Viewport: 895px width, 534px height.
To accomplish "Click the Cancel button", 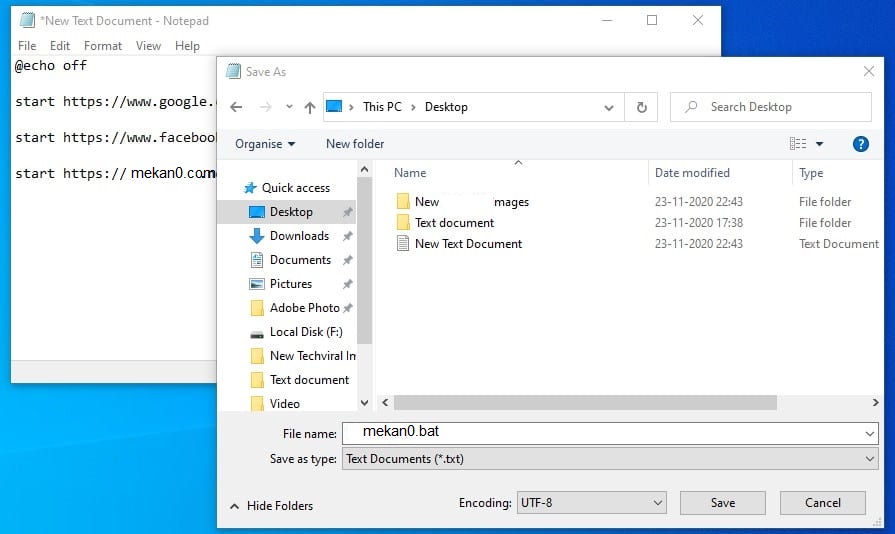I will click(x=823, y=503).
